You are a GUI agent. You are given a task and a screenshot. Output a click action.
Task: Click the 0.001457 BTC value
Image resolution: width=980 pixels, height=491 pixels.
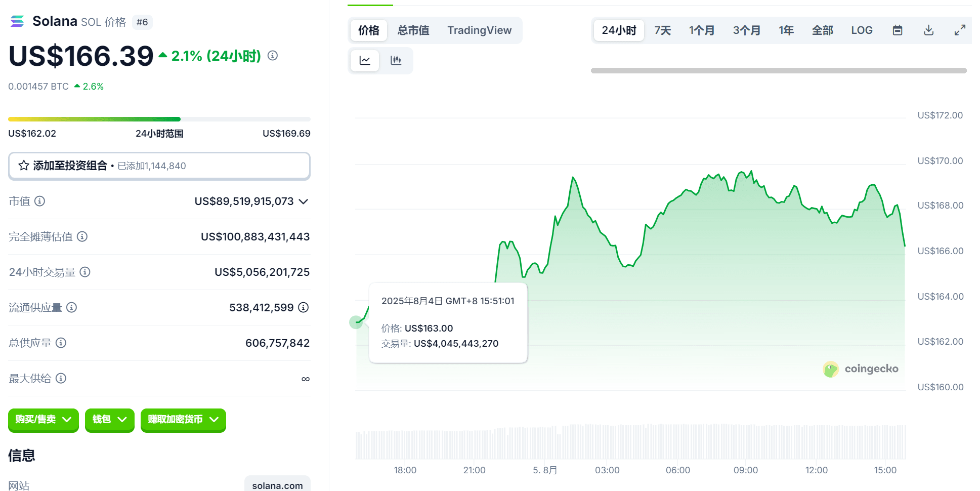(38, 87)
